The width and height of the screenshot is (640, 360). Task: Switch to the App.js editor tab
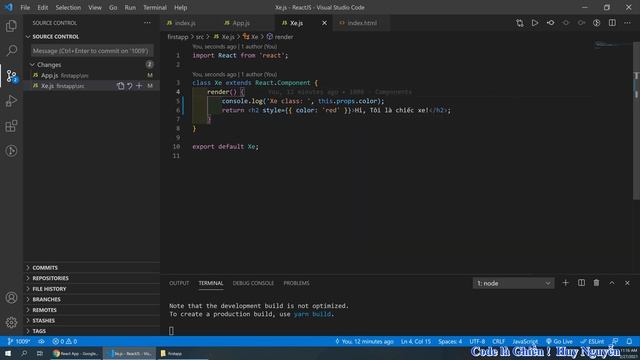tap(241, 23)
